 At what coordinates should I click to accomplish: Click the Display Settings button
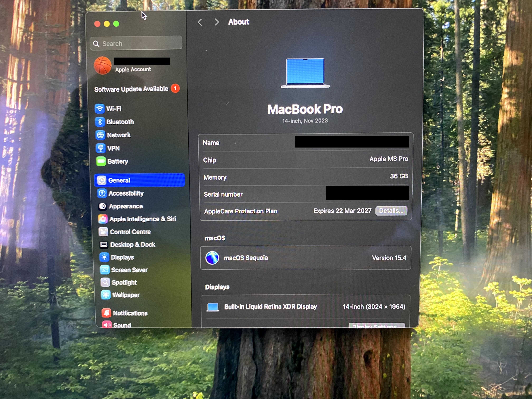point(377,325)
